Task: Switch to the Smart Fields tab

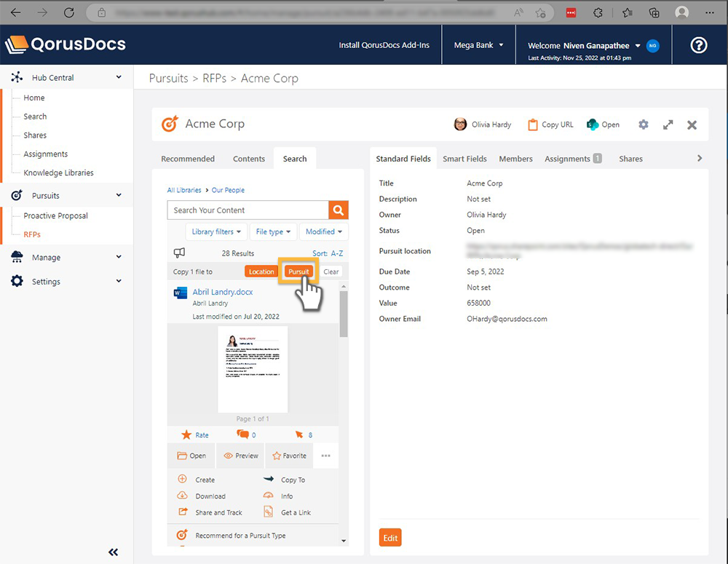Action: point(464,159)
